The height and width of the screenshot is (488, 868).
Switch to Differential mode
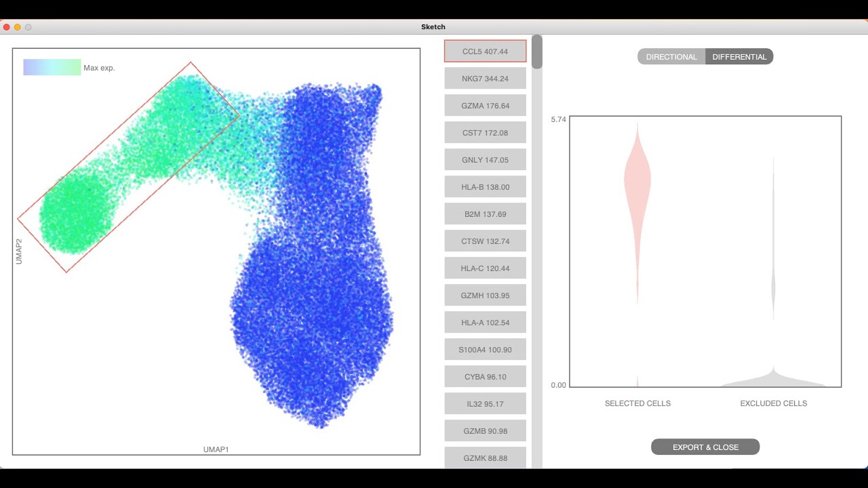[739, 57]
